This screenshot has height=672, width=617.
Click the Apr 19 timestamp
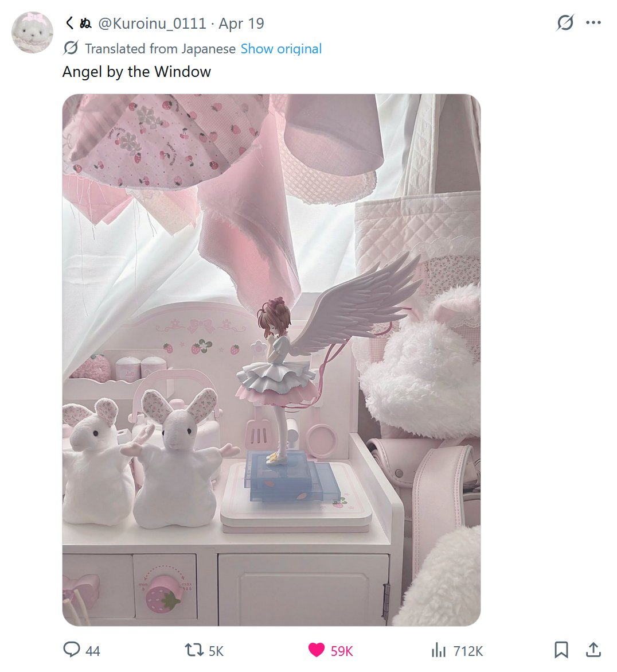(x=241, y=23)
